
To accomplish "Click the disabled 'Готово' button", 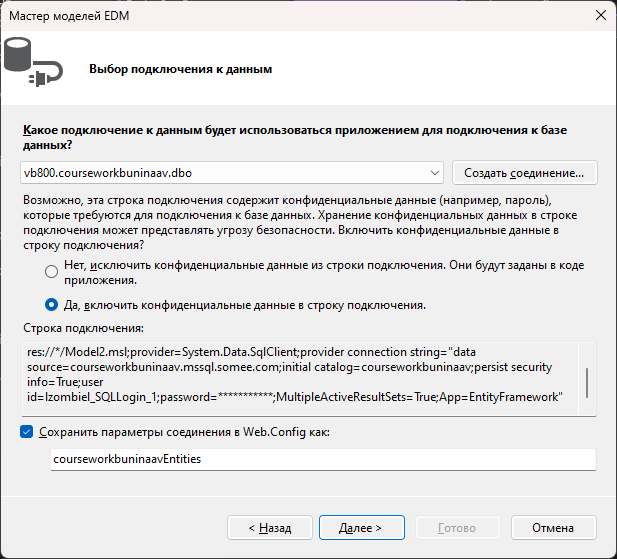I will point(457,528).
